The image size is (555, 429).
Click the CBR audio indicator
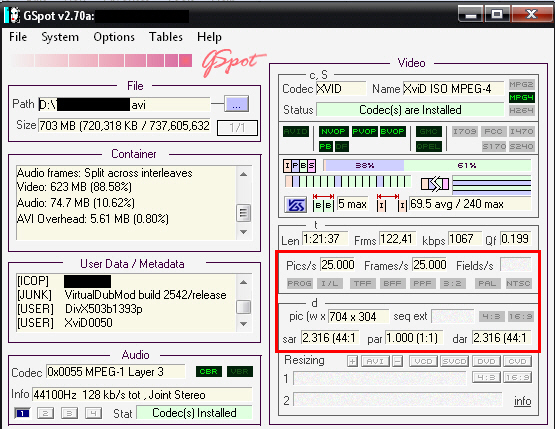pos(208,372)
